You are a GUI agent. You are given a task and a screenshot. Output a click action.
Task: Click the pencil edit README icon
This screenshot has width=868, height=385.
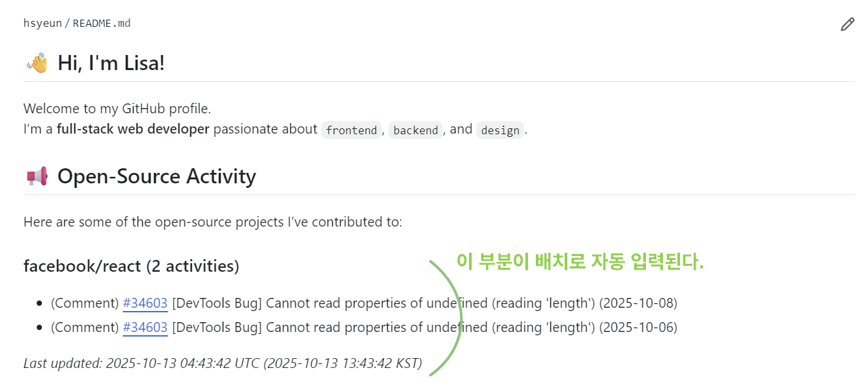click(847, 25)
